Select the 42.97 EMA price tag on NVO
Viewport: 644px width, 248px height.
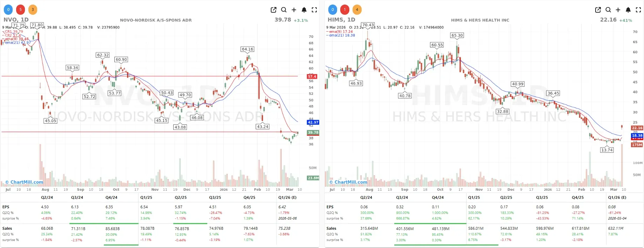click(x=313, y=122)
